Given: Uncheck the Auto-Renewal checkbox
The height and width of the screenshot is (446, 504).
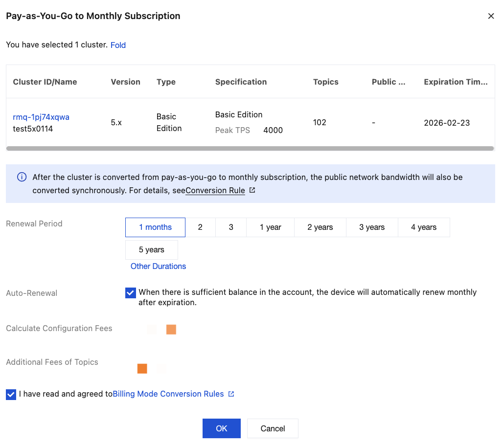Looking at the screenshot, I should (x=131, y=292).
